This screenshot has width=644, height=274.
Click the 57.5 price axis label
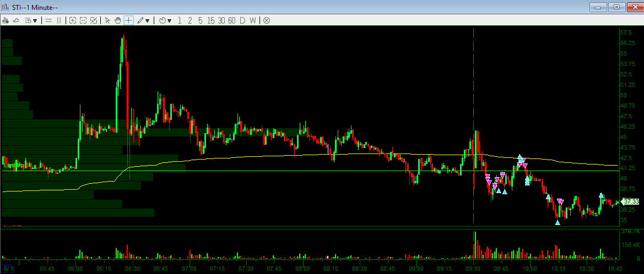tap(627, 32)
